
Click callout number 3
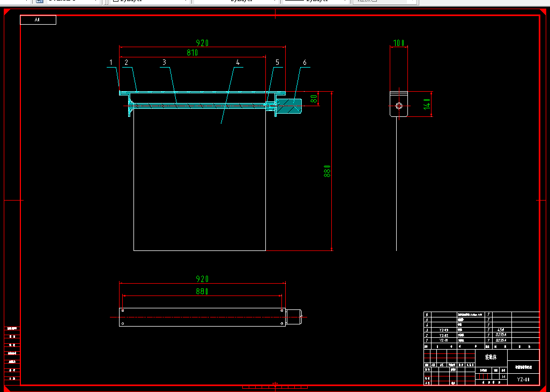coord(164,62)
